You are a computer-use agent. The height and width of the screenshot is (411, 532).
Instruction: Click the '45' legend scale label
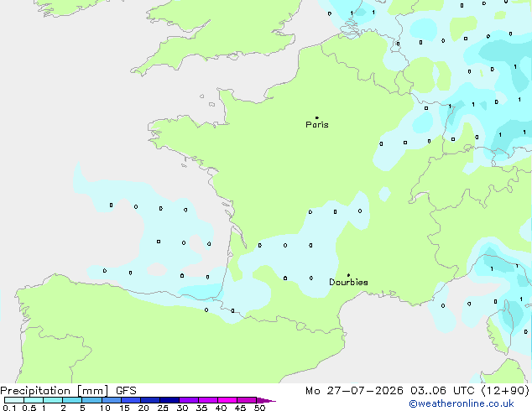click(240, 408)
